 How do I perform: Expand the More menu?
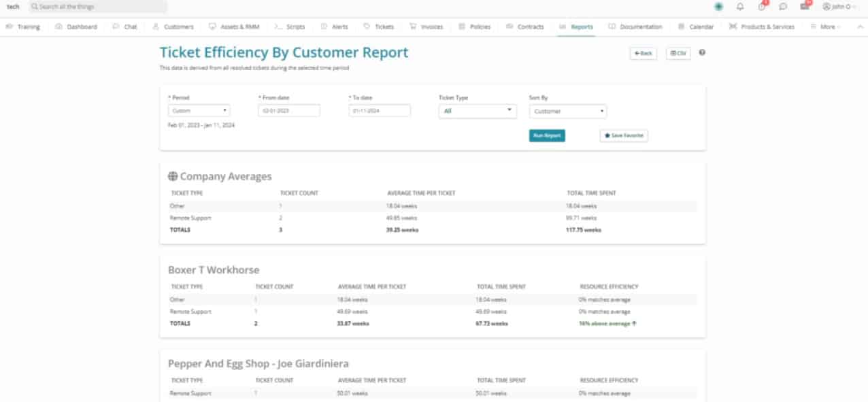click(825, 27)
